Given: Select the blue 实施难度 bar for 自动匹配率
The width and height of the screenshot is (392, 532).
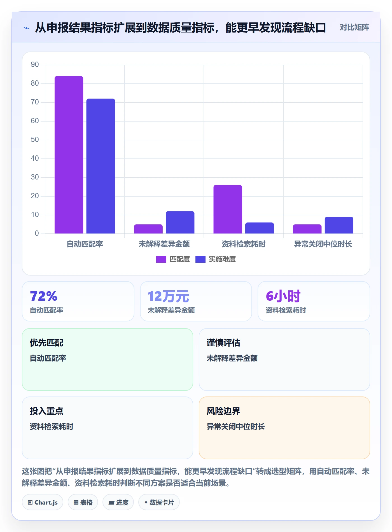Looking at the screenshot, I should coord(101,166).
